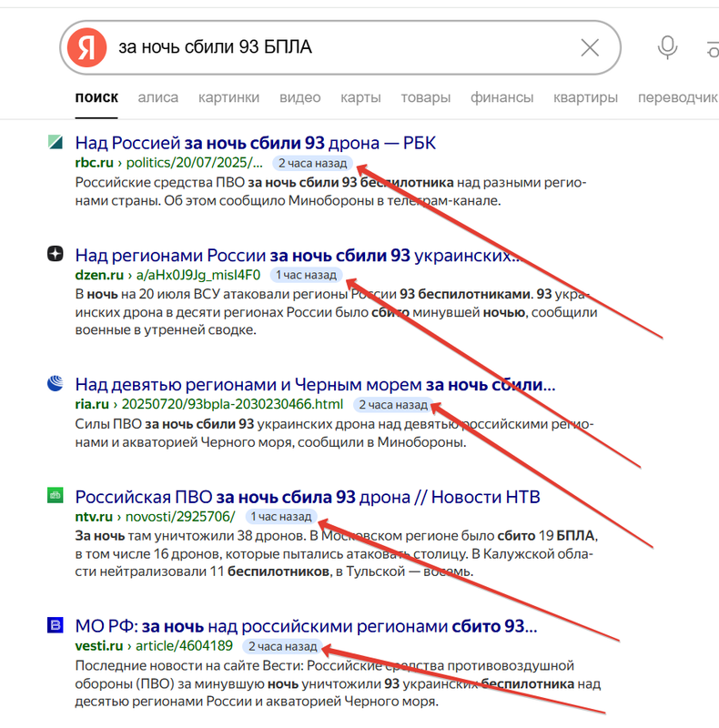Viewport: 719px width, 728px height.
Task: Select the квартиры tab
Action: (x=585, y=97)
